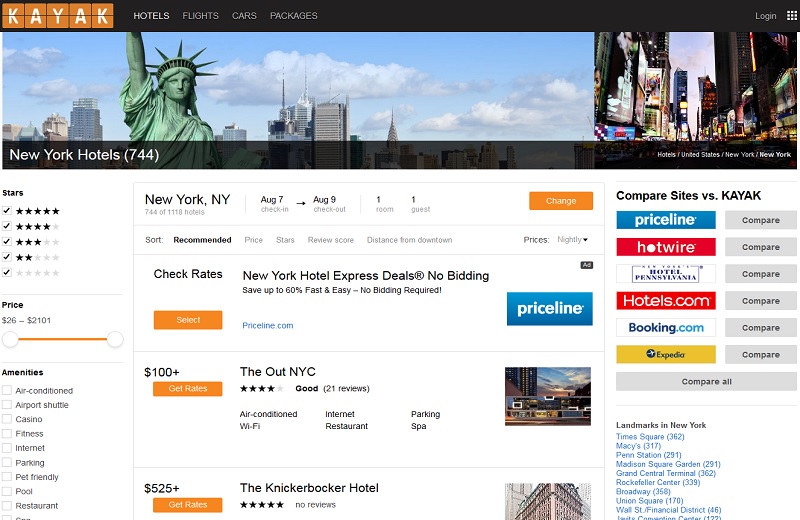800x520 pixels.
Task: Click Compare next to Hotels.com
Action: 761,301
